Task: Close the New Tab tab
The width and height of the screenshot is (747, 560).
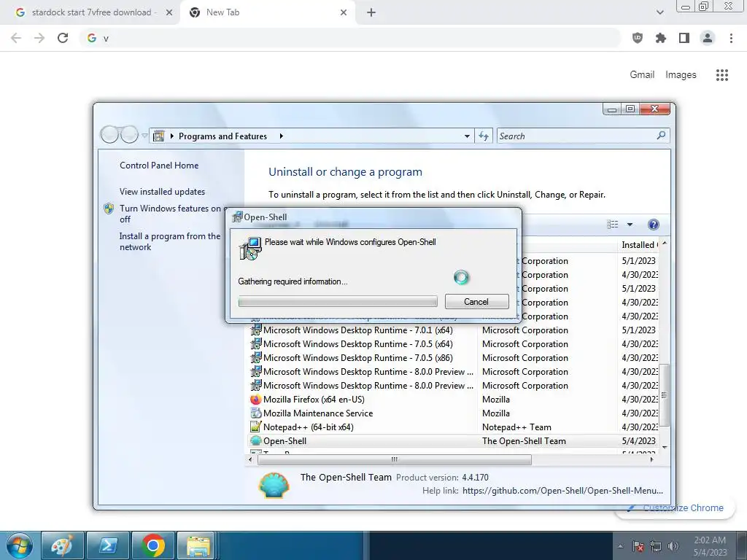Action: click(x=344, y=12)
